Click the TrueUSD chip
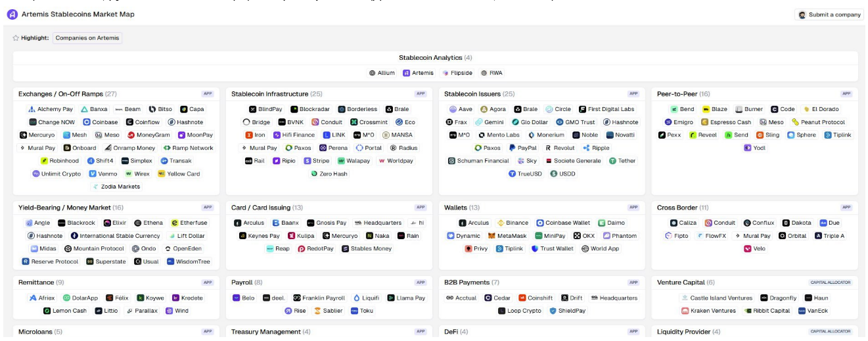 point(525,173)
